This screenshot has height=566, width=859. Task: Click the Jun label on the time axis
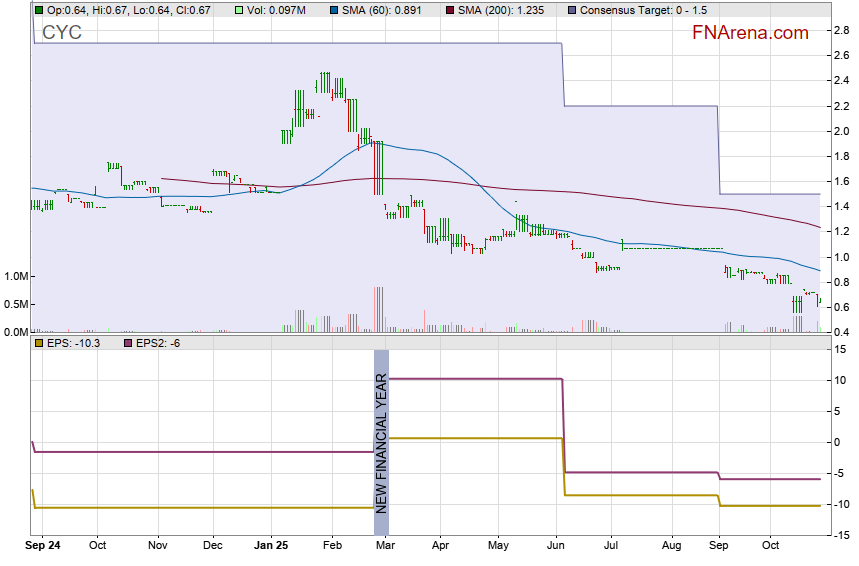(x=557, y=546)
